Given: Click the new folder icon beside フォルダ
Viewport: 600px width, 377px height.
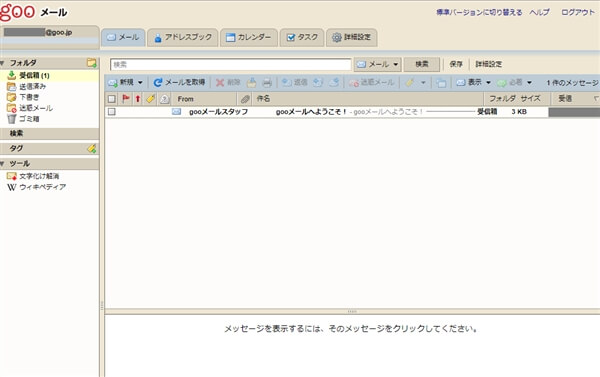Looking at the screenshot, I should pyautogui.click(x=91, y=63).
